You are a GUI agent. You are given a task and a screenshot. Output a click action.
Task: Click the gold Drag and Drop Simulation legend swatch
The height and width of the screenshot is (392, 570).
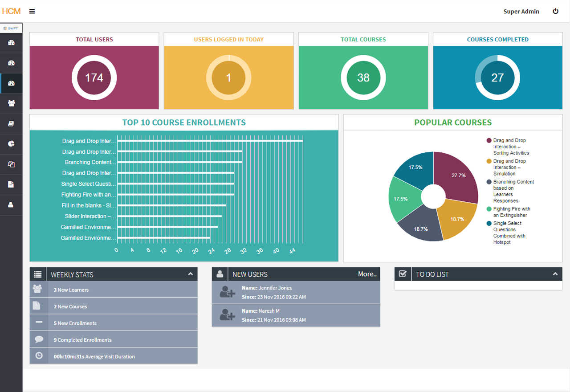point(489,161)
